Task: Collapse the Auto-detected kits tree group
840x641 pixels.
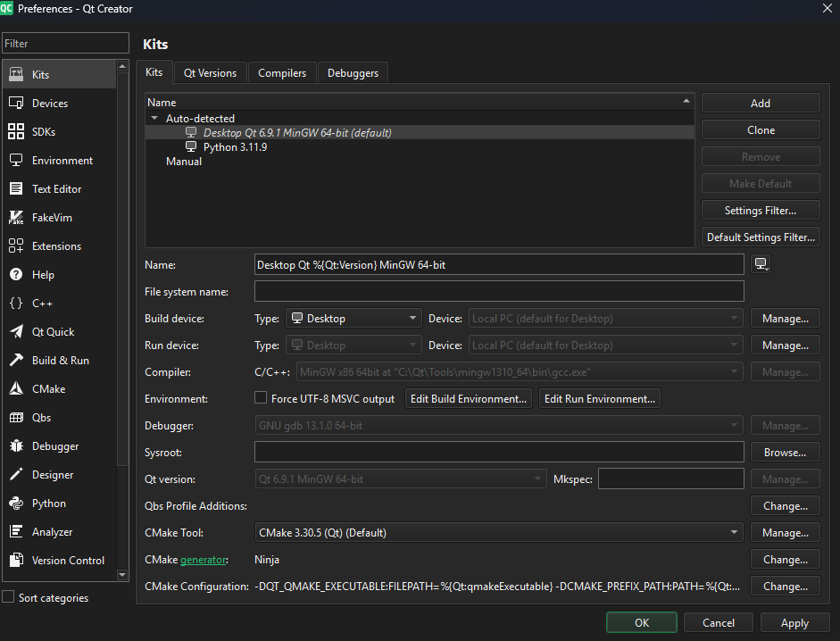Action: click(x=154, y=119)
